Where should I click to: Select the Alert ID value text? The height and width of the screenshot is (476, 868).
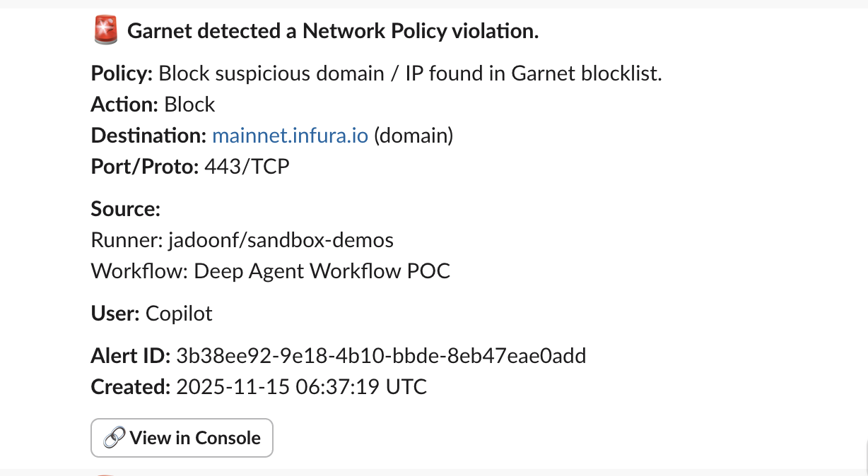[381, 355]
